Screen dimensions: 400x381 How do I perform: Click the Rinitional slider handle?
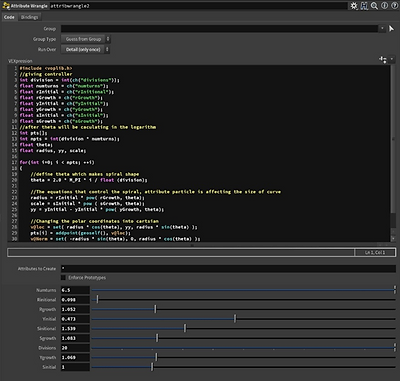point(97,300)
